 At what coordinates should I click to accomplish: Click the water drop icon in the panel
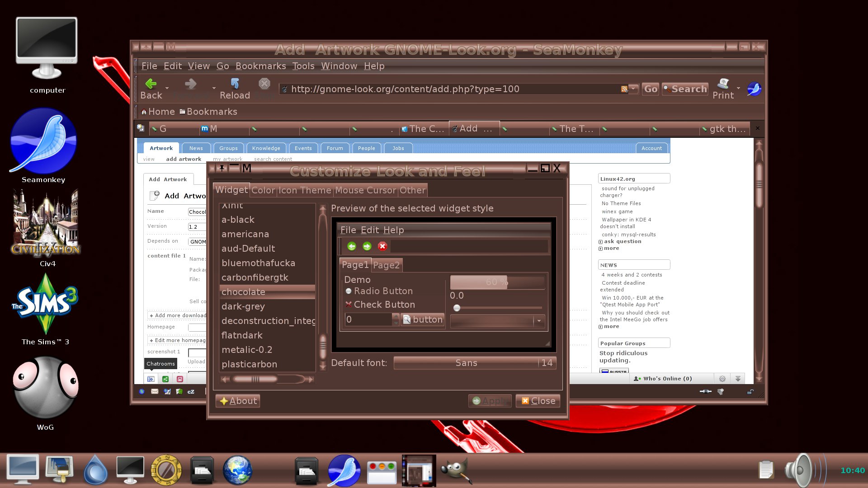point(95,470)
